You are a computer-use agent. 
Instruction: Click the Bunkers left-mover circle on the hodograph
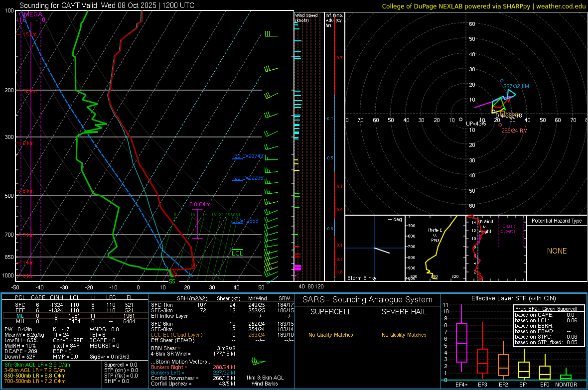(x=502, y=81)
